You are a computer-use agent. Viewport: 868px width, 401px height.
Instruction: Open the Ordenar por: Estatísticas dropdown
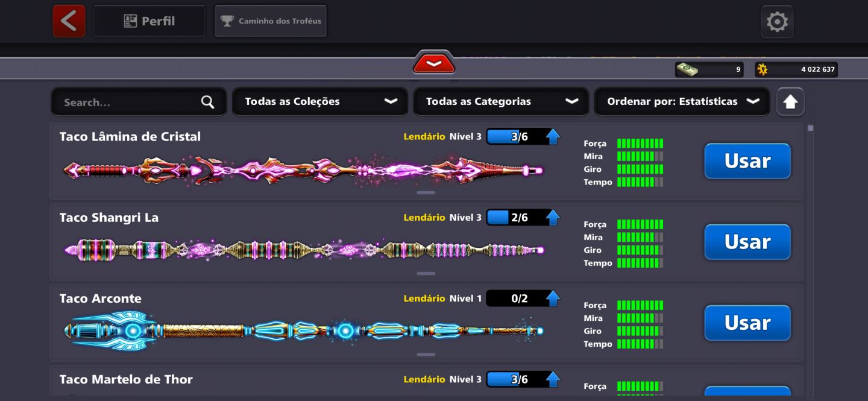click(x=682, y=101)
